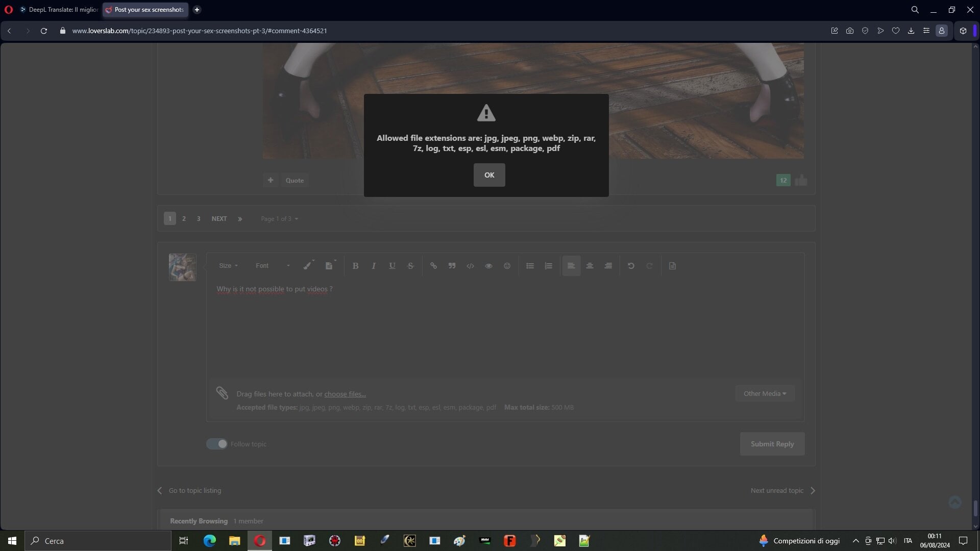Open Microsoft Edge from the taskbar
Screen dimensions: 980x551
tap(210, 541)
